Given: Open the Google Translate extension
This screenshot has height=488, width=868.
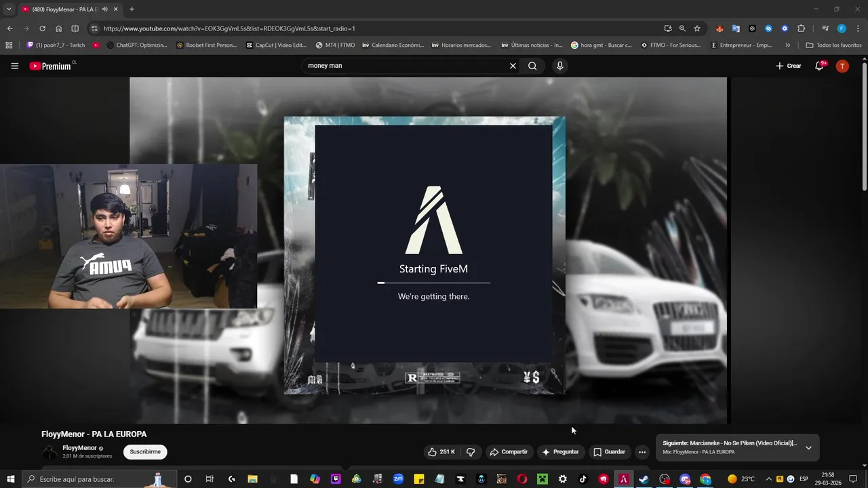Looking at the screenshot, I should [736, 28].
